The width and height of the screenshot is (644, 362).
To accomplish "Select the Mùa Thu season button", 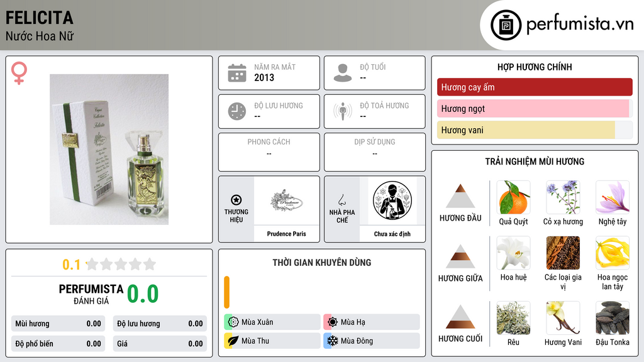I will [272, 341].
